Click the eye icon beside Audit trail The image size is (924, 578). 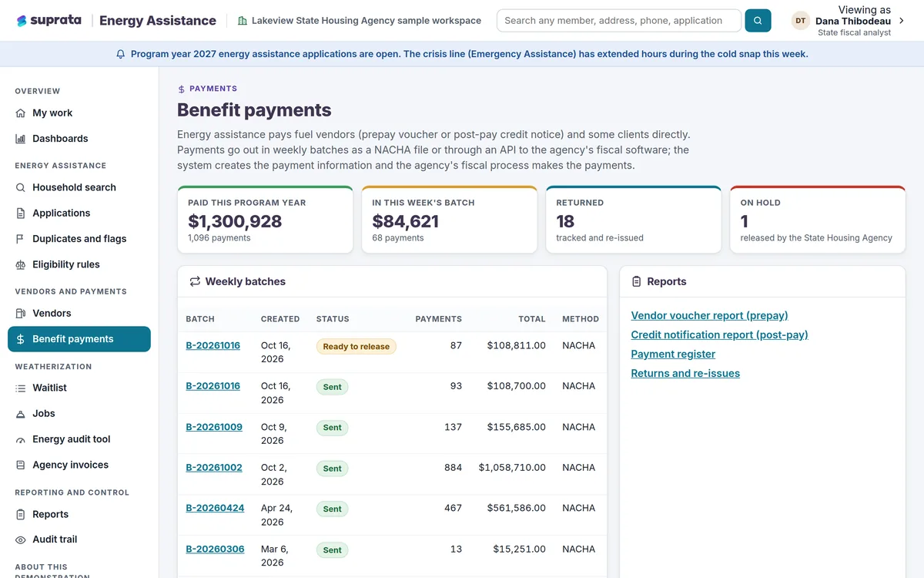(x=21, y=540)
